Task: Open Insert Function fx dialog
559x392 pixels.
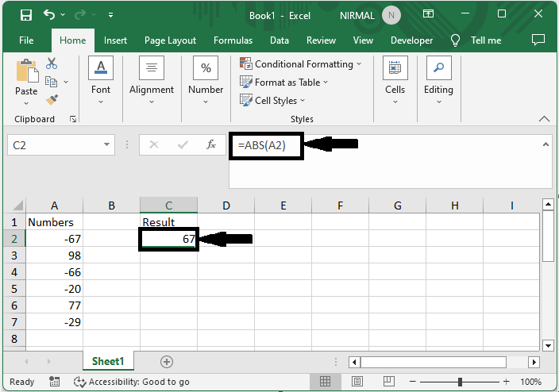Action: pos(211,144)
